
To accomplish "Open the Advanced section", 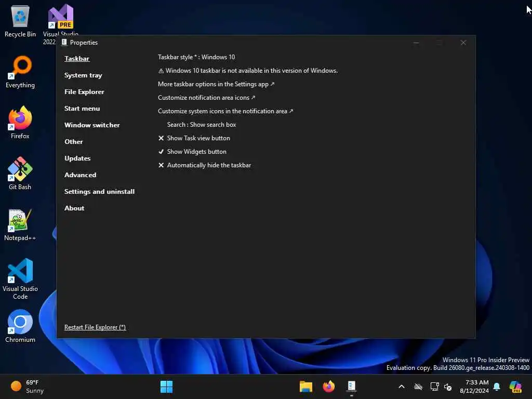I will pos(81,175).
